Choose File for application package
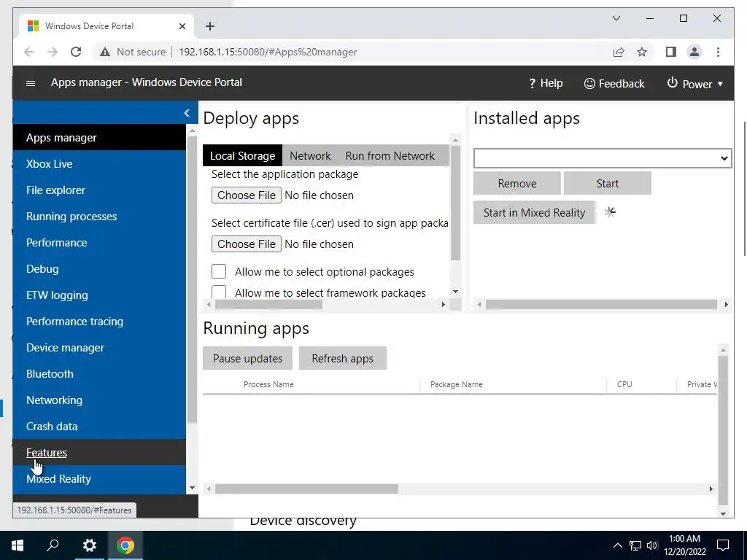747x560 pixels. pos(247,195)
